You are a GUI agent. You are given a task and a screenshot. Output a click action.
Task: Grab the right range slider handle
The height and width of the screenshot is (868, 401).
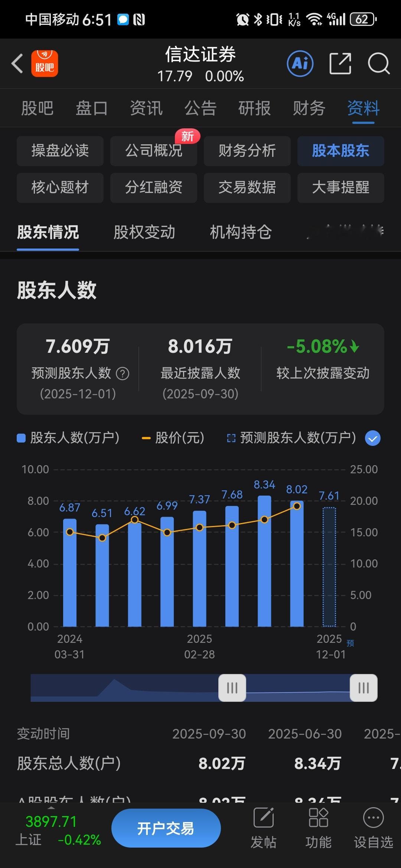tap(363, 688)
